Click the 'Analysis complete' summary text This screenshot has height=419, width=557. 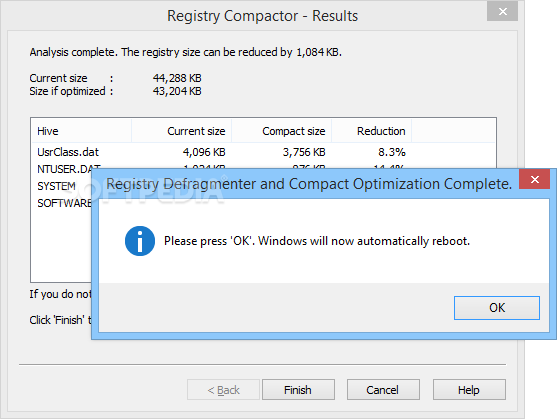tap(185, 52)
